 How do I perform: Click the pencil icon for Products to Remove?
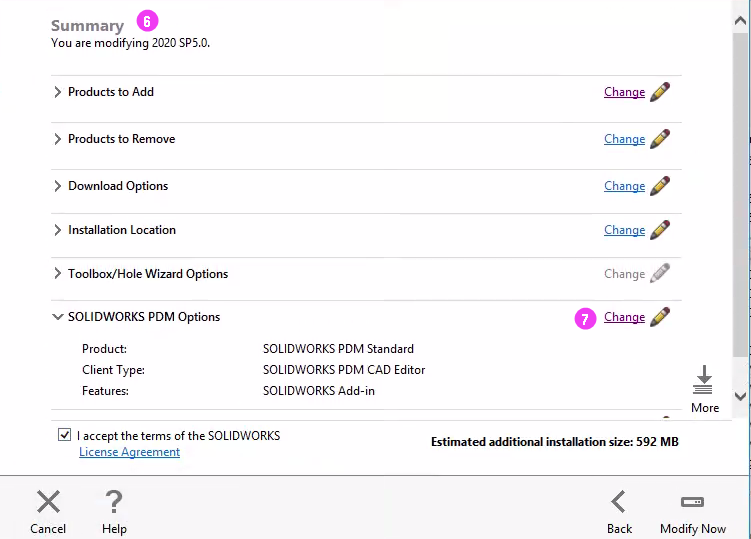coord(660,138)
